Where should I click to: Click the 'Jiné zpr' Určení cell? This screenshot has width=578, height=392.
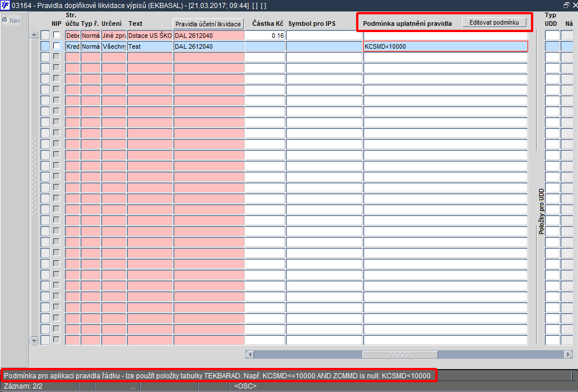pyautogui.click(x=114, y=36)
